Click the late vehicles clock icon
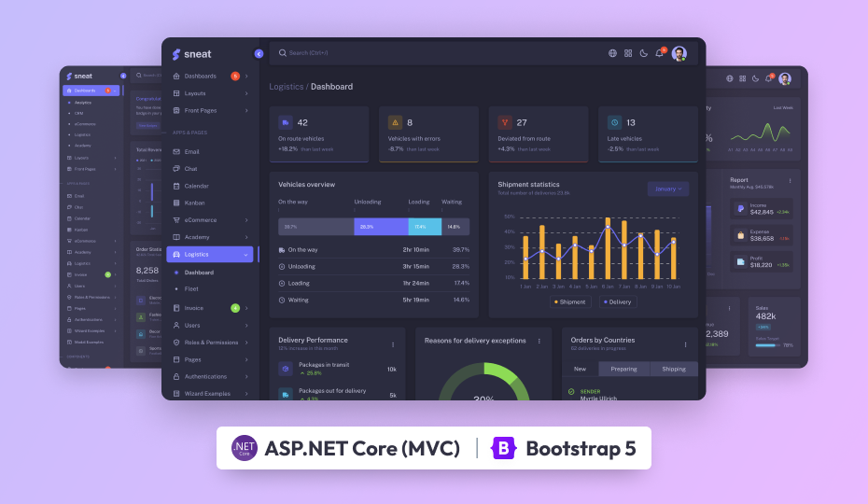This screenshot has width=868, height=504. [614, 122]
